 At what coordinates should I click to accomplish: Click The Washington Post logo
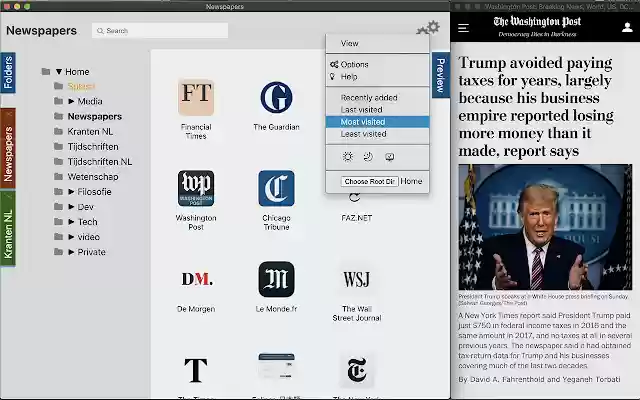[x=537, y=22]
